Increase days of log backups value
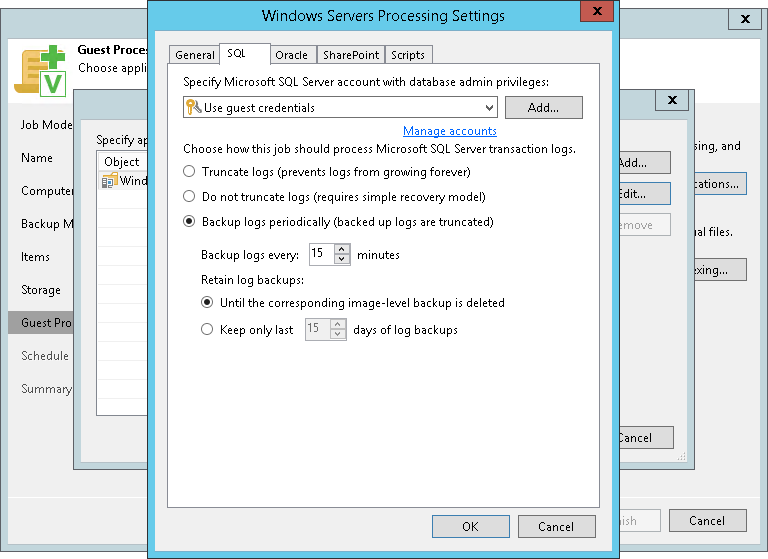Screen dimensions: 768x559 (338, 324)
